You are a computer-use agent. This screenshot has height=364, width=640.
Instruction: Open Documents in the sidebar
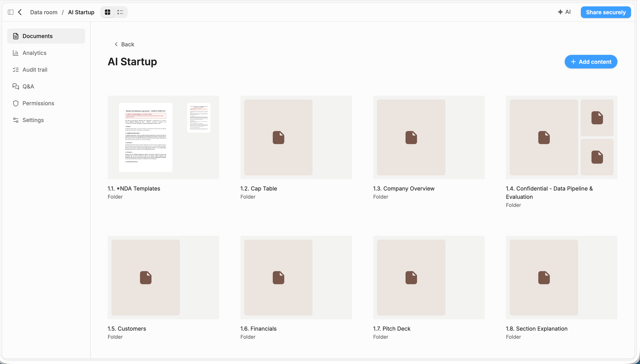46,36
